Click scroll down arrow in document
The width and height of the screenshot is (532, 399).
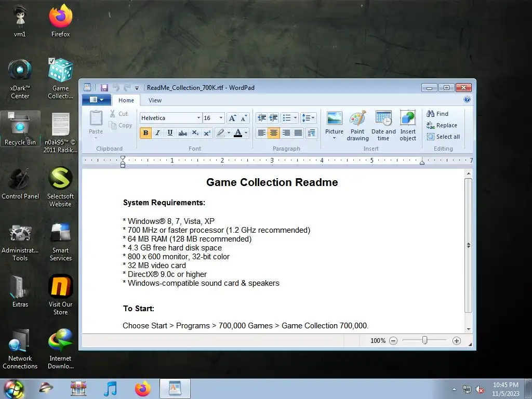pyautogui.click(x=469, y=329)
